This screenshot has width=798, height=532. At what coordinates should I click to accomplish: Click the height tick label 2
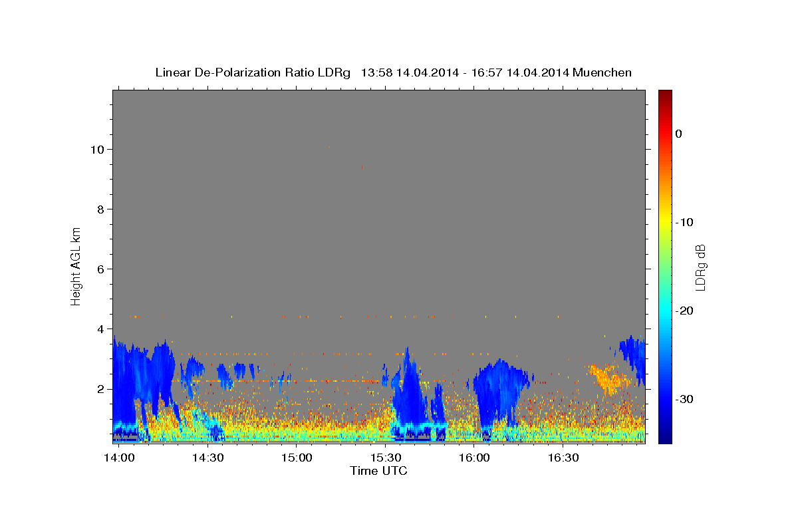pos(100,388)
